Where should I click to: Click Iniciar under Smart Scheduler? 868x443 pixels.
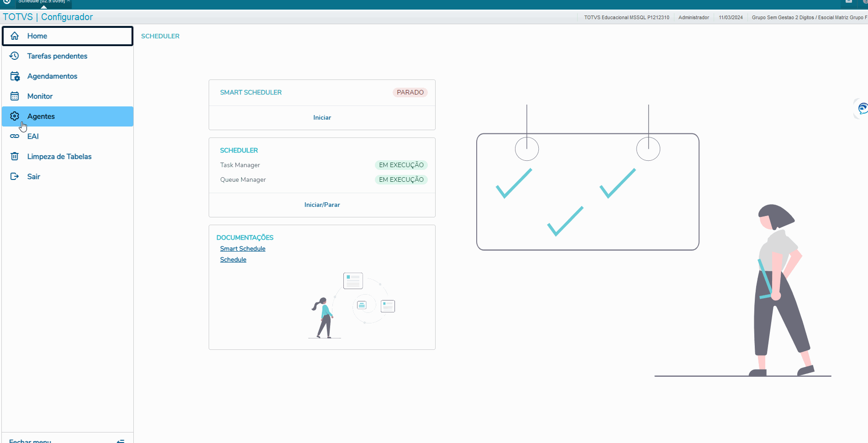(x=322, y=118)
